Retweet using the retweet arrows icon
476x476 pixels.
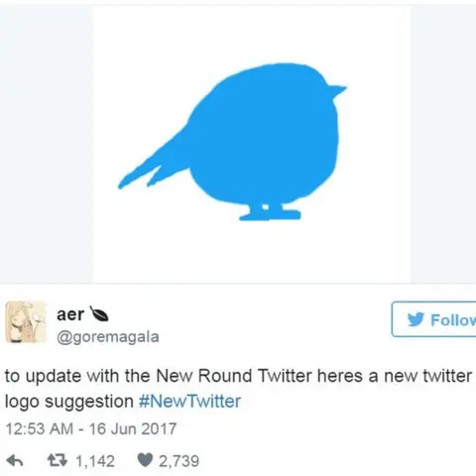58,460
